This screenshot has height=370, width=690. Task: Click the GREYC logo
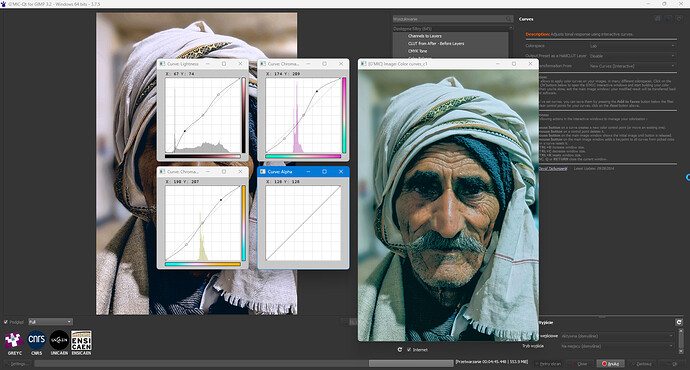point(14,341)
